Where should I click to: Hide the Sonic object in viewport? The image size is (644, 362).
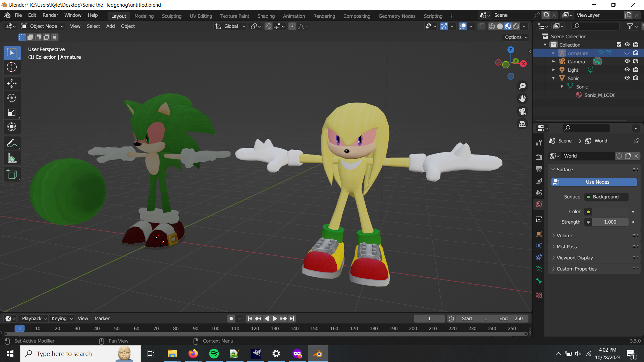627,78
